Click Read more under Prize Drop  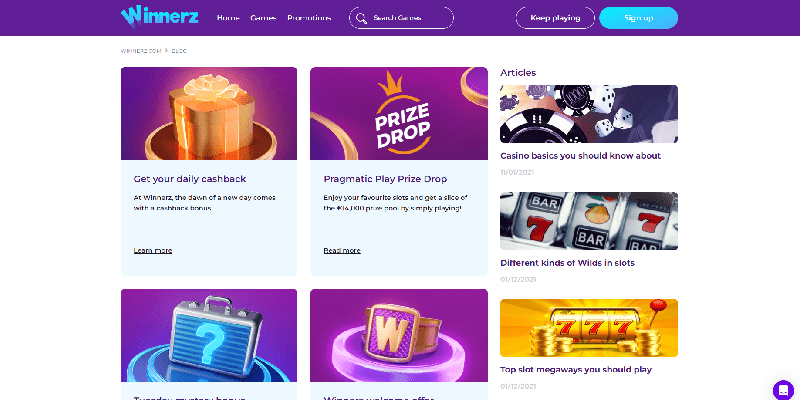tap(342, 251)
